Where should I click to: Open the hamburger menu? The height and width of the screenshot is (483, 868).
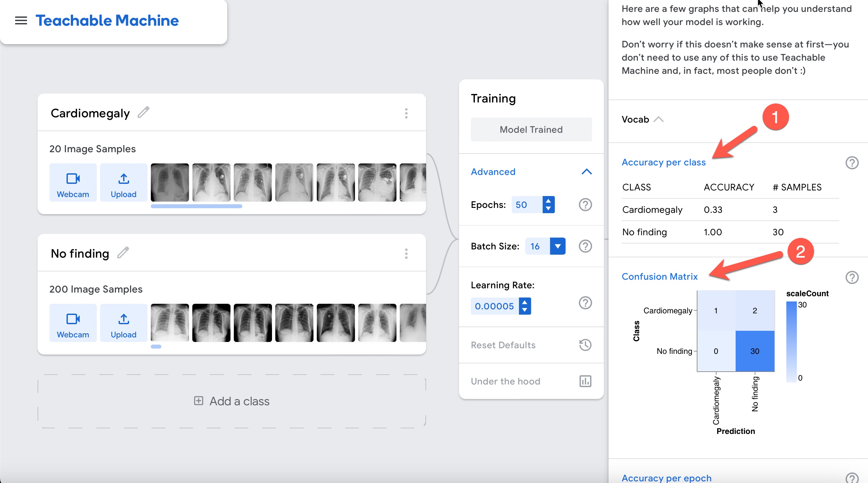(21, 20)
